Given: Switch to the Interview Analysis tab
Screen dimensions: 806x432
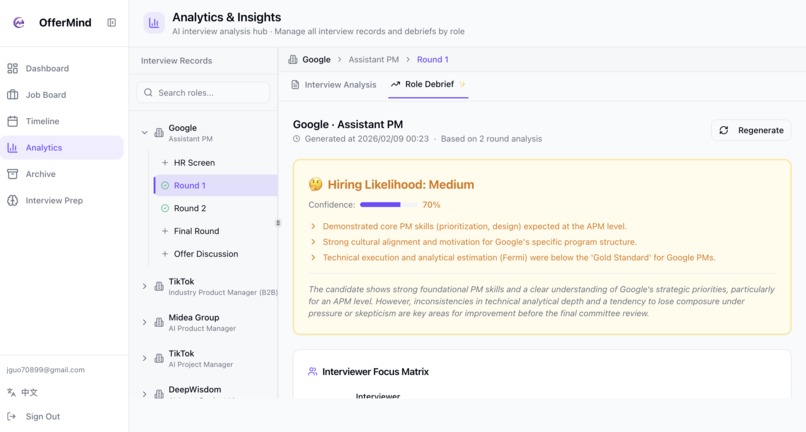Looking at the screenshot, I should tap(334, 84).
